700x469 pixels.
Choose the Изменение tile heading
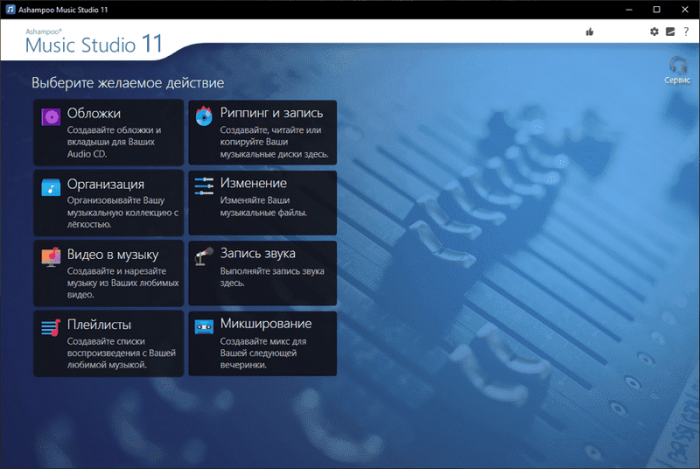(x=254, y=183)
